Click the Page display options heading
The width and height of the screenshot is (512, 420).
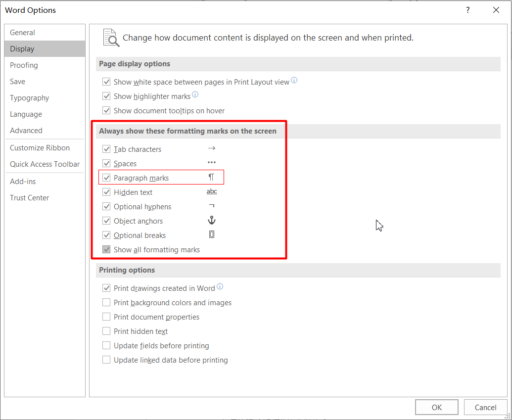[x=135, y=64]
